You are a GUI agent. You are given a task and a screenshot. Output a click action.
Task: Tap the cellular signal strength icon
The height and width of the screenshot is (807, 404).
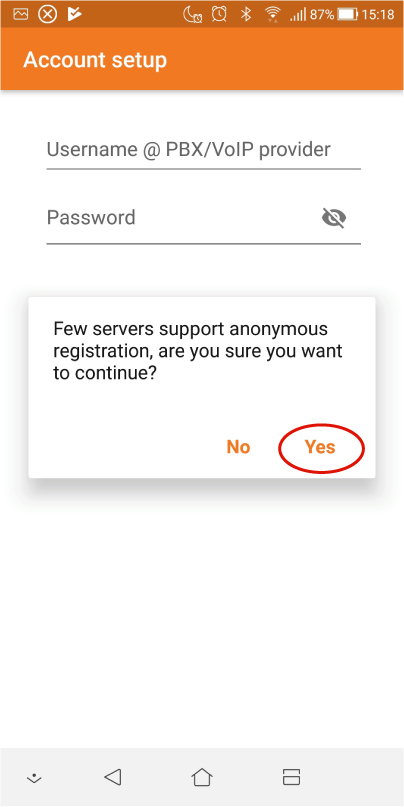(x=297, y=15)
